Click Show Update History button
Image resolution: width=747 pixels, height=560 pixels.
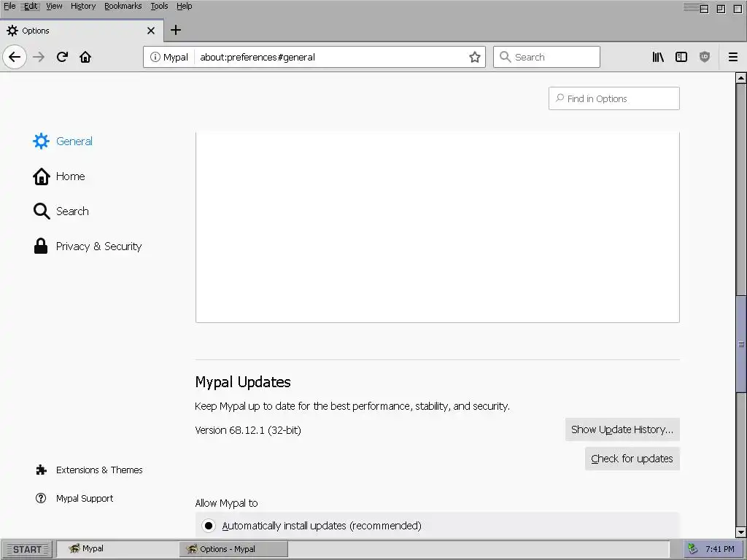point(622,429)
